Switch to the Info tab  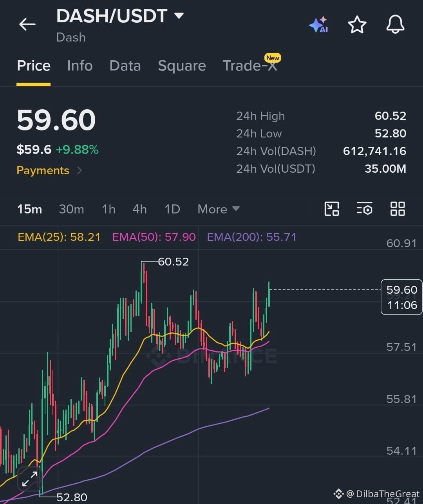click(x=80, y=66)
